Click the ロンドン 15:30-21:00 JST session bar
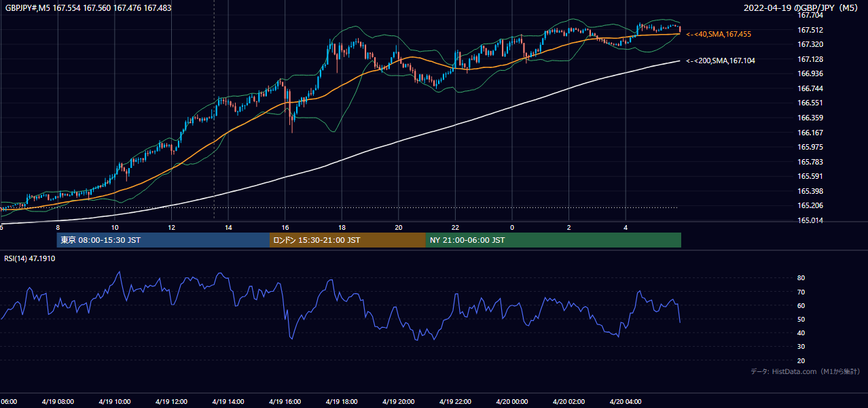This screenshot has height=408, width=868. pyautogui.click(x=348, y=240)
